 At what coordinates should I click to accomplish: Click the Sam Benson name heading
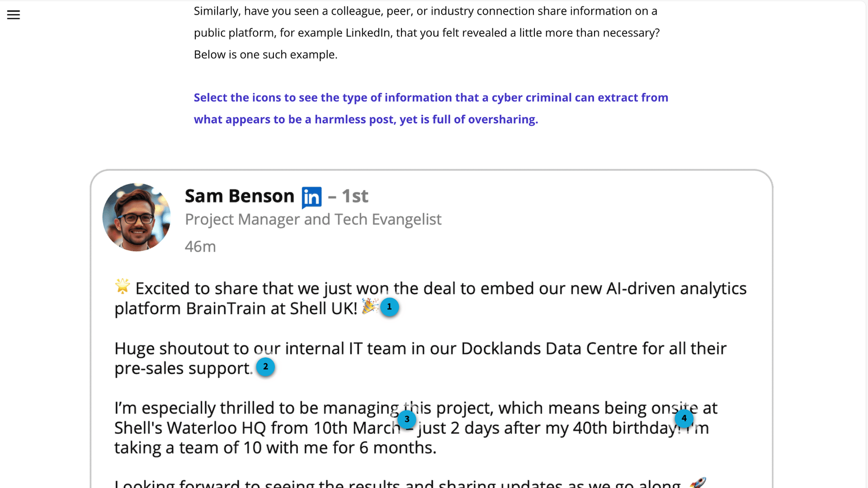click(239, 196)
